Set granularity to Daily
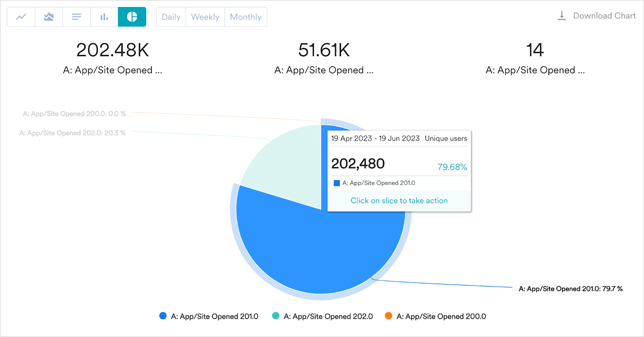This screenshot has height=337, width=644. [x=171, y=17]
